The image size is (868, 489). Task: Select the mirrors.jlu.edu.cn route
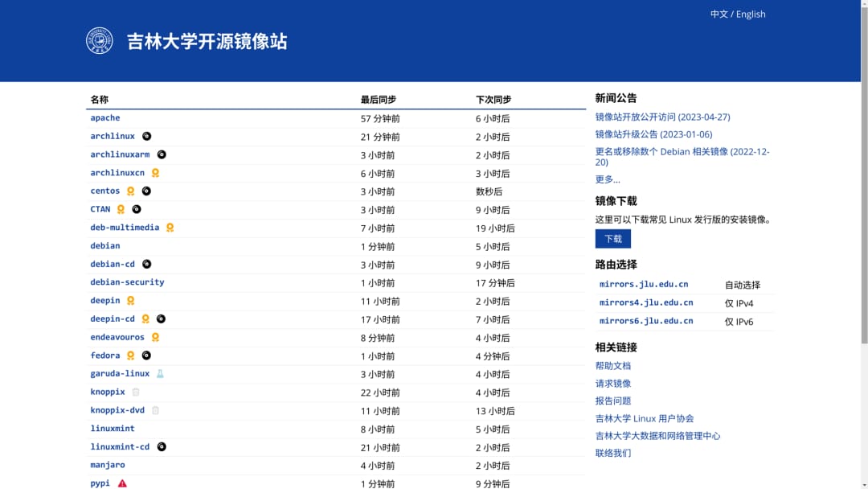click(644, 284)
